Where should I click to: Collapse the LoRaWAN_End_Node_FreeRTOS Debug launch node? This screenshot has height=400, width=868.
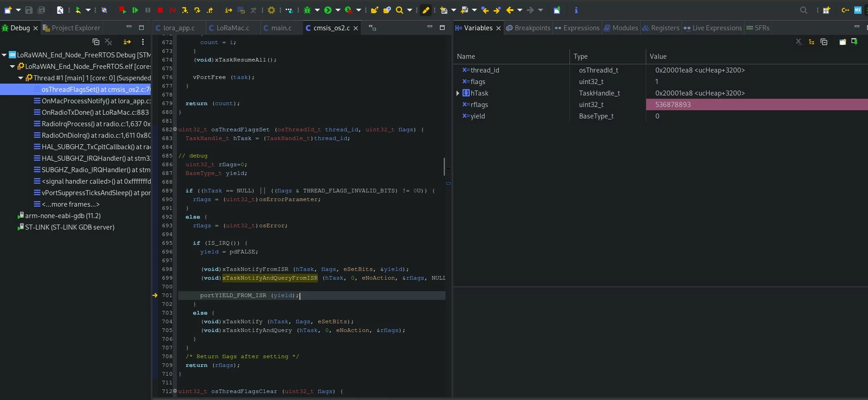click(x=4, y=55)
